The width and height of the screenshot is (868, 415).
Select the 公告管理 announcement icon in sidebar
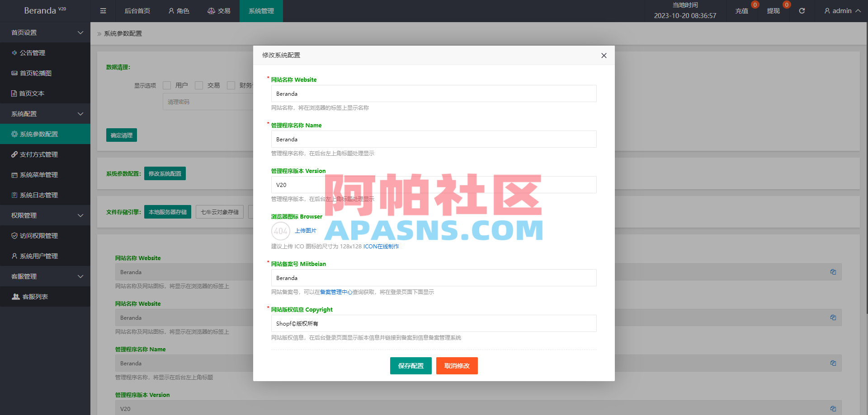(14, 53)
